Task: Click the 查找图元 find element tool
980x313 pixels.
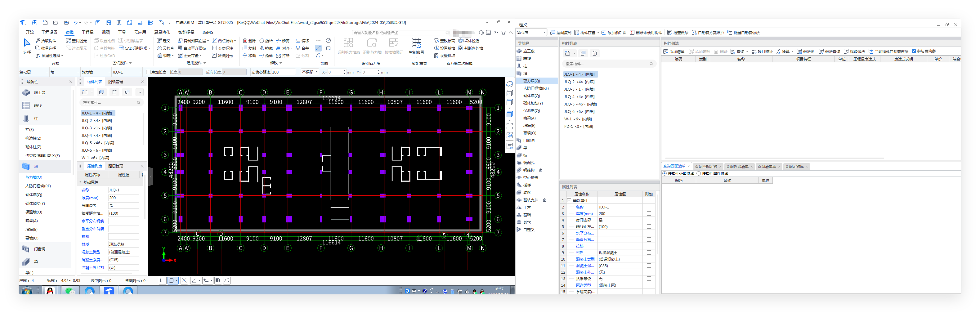Action: [76, 41]
